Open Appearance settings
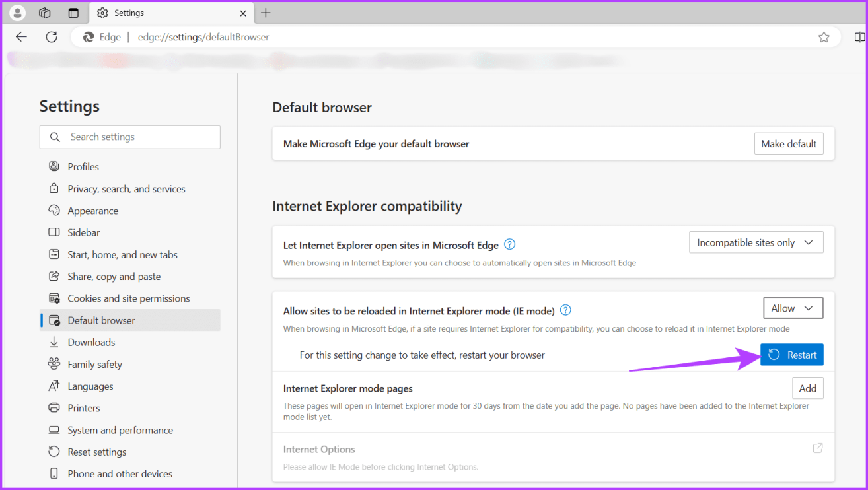The width and height of the screenshot is (868, 490). tap(130, 211)
